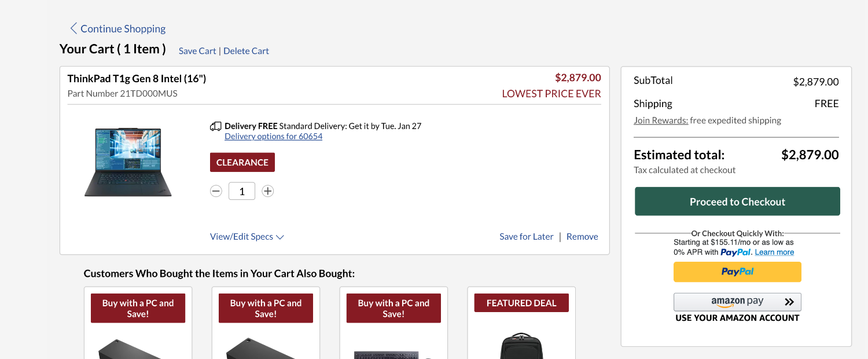Click the back chevron beside Continue Shopping
This screenshot has width=868, height=359.
tap(73, 28)
